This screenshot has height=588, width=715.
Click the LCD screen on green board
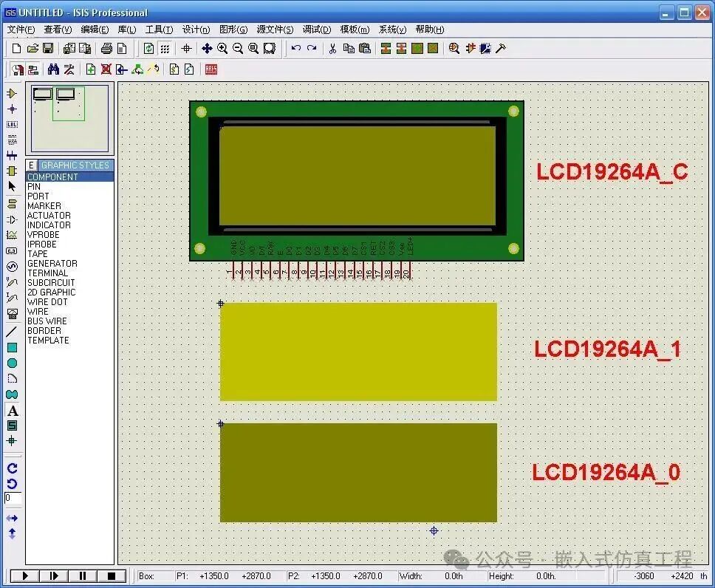click(x=357, y=176)
